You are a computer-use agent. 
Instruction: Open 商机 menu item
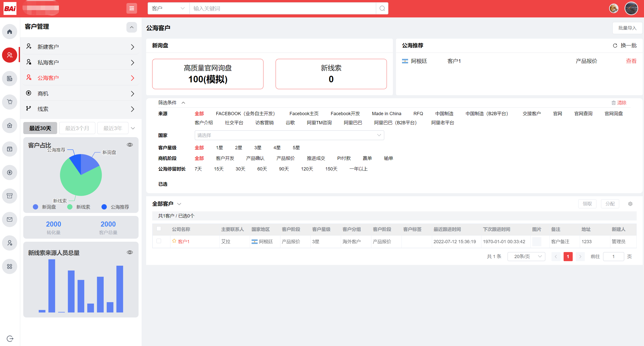click(x=81, y=93)
